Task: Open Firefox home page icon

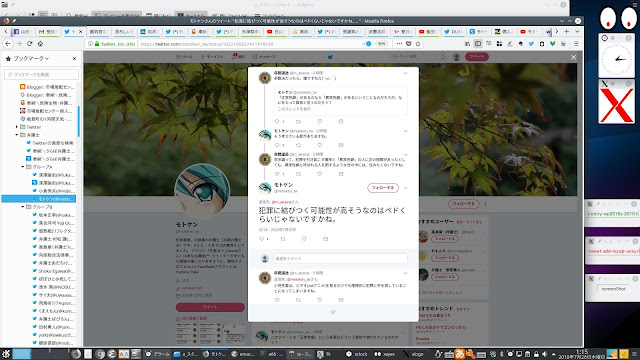Action: tap(40, 44)
